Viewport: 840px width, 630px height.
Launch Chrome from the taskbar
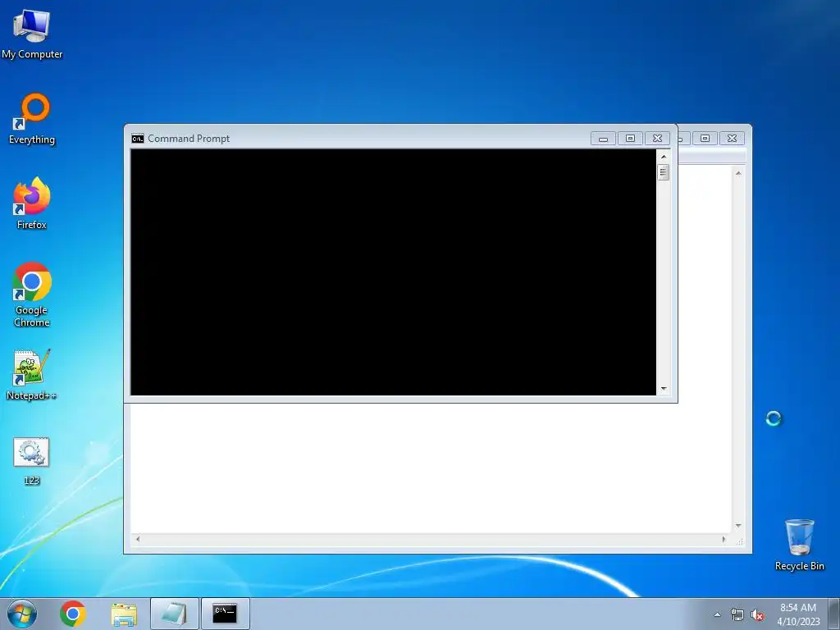tap(73, 614)
